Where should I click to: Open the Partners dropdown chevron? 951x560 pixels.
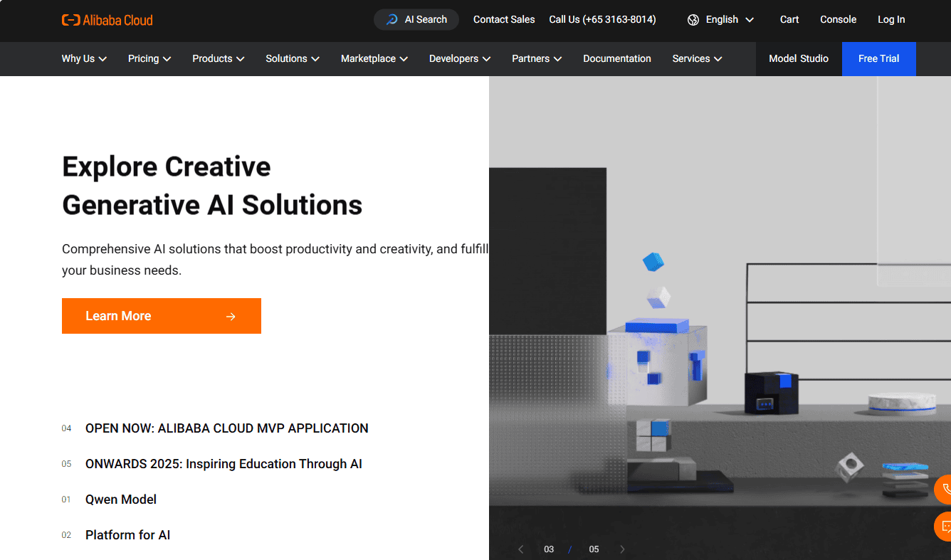click(x=558, y=59)
